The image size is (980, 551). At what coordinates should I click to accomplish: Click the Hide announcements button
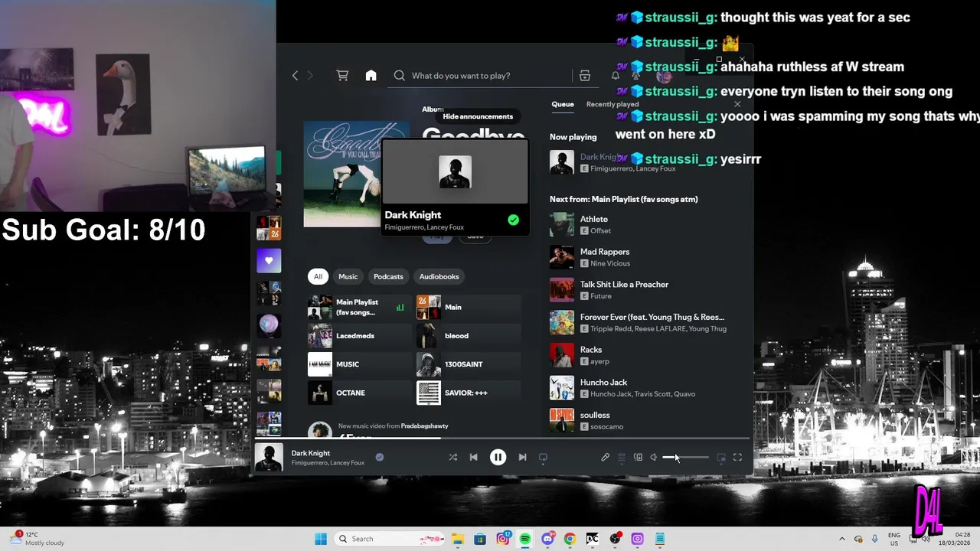point(478,116)
